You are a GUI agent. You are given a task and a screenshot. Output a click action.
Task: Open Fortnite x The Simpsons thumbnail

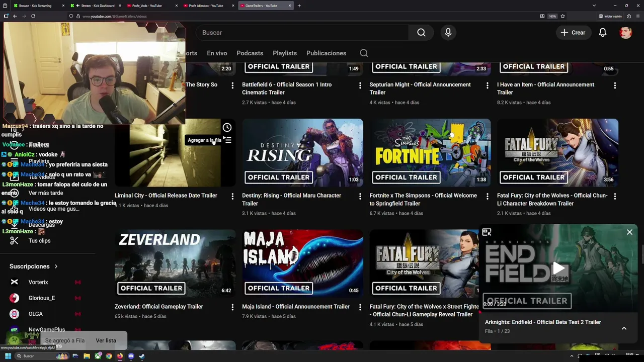tap(430, 153)
